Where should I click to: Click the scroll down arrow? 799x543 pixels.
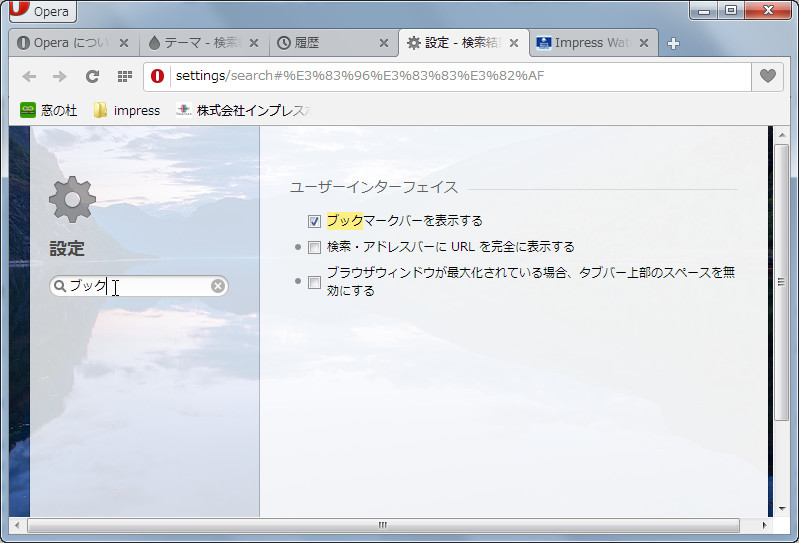click(x=782, y=508)
